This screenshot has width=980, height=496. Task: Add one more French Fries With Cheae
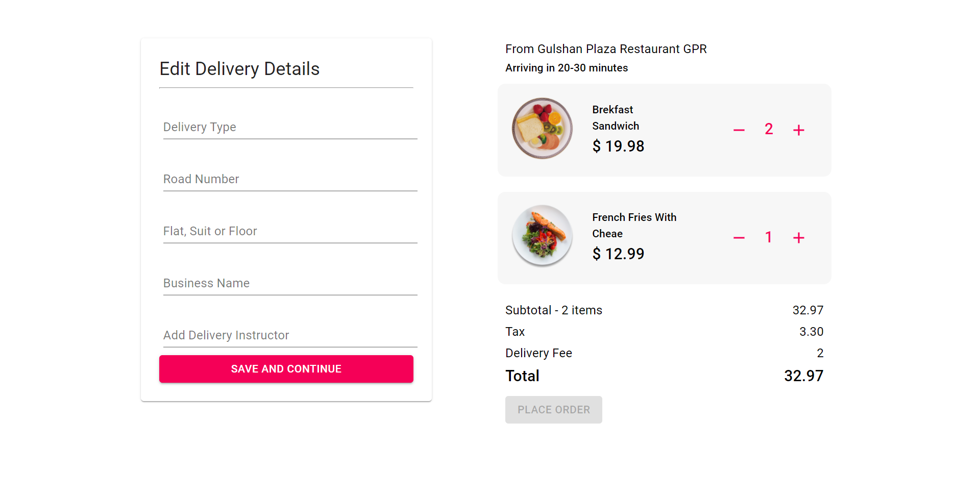[x=799, y=238]
